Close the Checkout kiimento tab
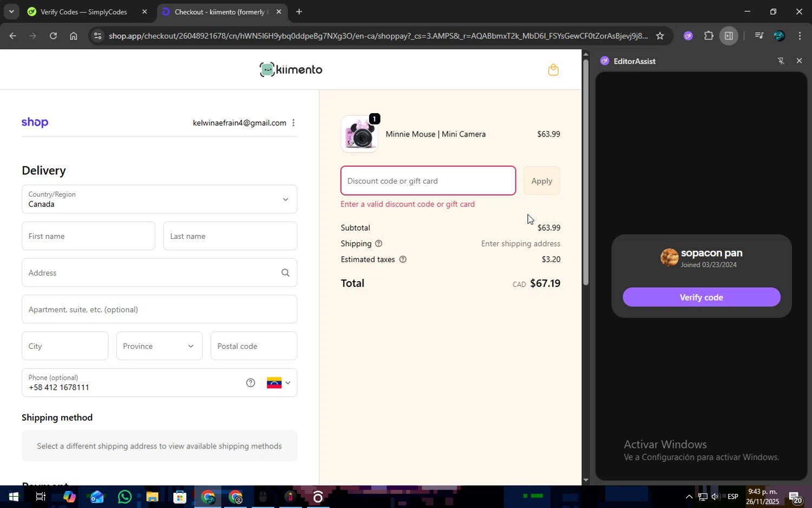Screen dimensions: 812x508 pos(278,11)
